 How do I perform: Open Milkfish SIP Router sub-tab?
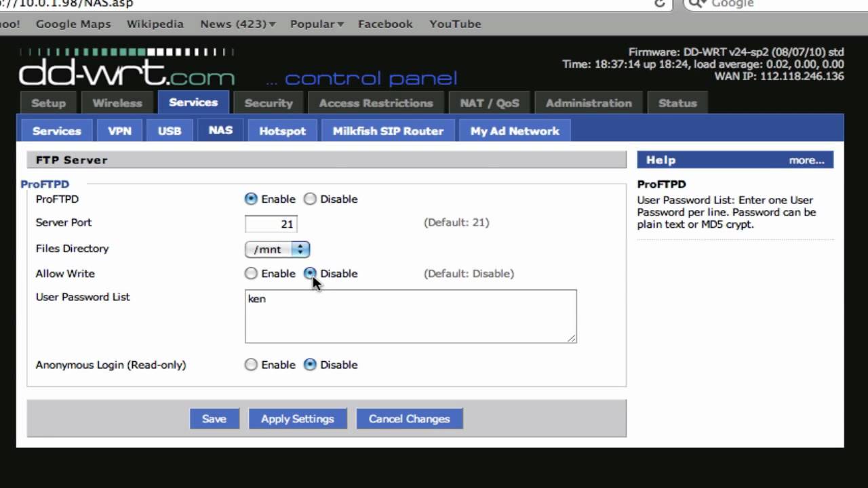[x=388, y=131]
